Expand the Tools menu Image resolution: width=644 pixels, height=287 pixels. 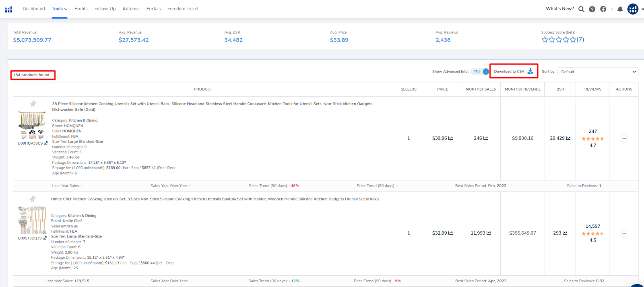(x=60, y=9)
